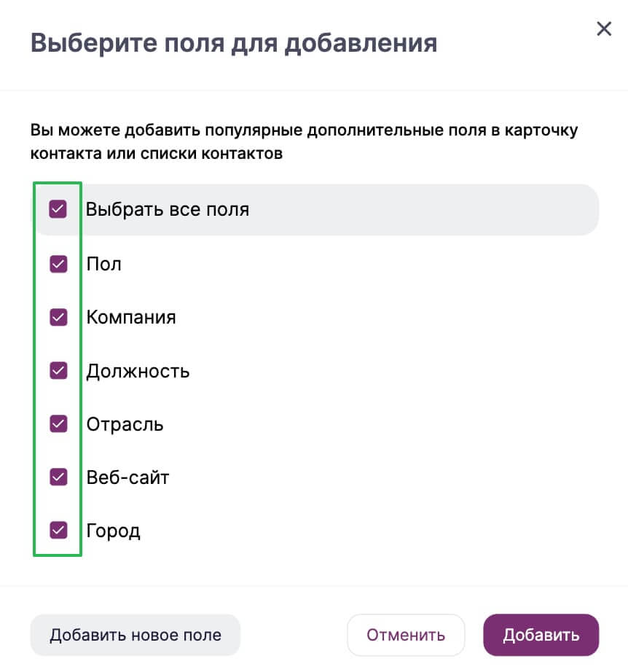Uncheck the "Выбрать все поля" checkbox
Image resolution: width=628 pixels, height=672 pixels.
[x=58, y=210]
